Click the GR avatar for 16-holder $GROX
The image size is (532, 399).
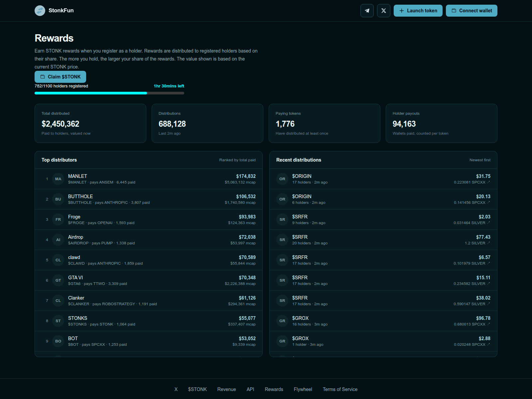[282, 321]
